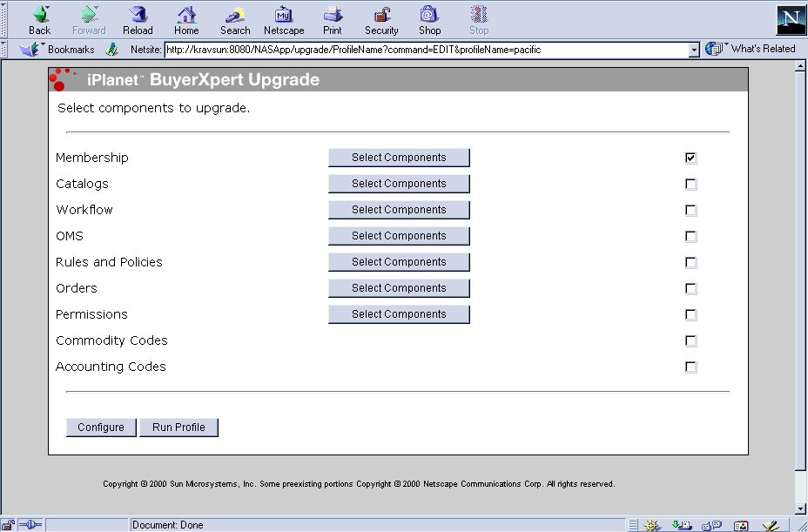Screen dimensions: 808x532
Task: Select Components for Membership
Action: coord(399,158)
